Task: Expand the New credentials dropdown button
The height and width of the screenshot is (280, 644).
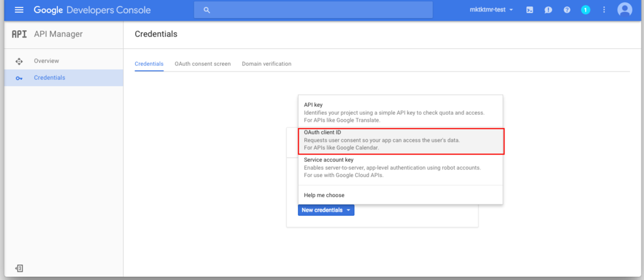Action: pos(326,210)
